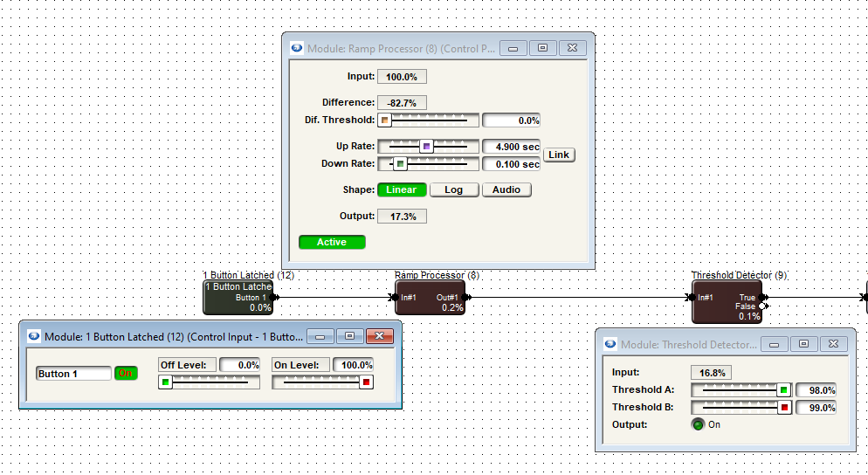Select the Log shape option

[x=453, y=189]
